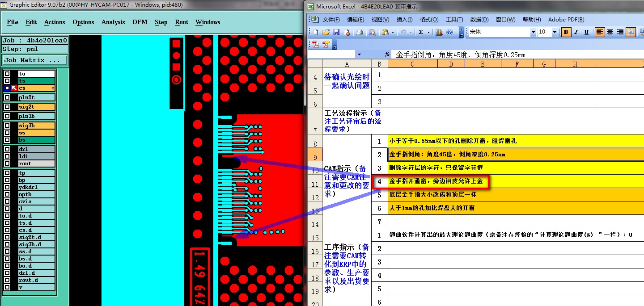
Task: Click orange ss layer name bar
Action: (36, 133)
